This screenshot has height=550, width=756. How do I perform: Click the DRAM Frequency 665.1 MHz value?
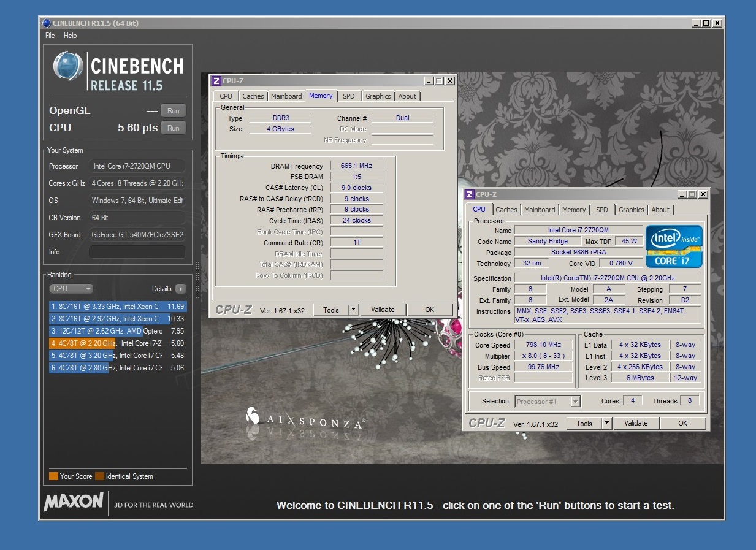(357, 166)
